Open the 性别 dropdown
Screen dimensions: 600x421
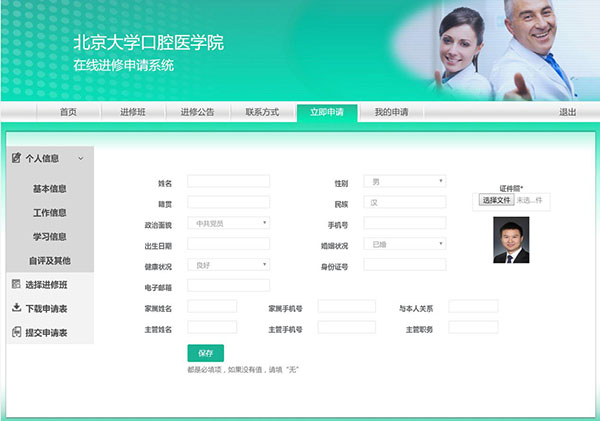(x=404, y=181)
